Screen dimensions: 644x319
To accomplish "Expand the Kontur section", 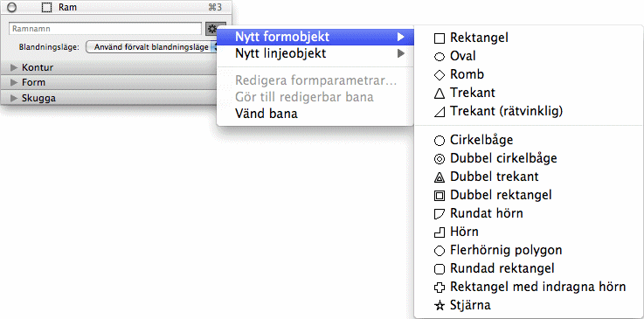I will [x=14, y=67].
